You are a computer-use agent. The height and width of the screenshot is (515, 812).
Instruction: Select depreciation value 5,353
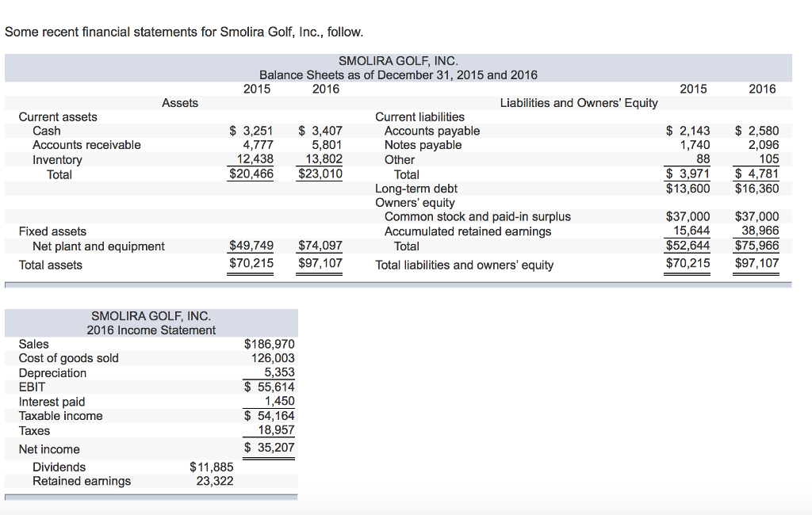[279, 372]
